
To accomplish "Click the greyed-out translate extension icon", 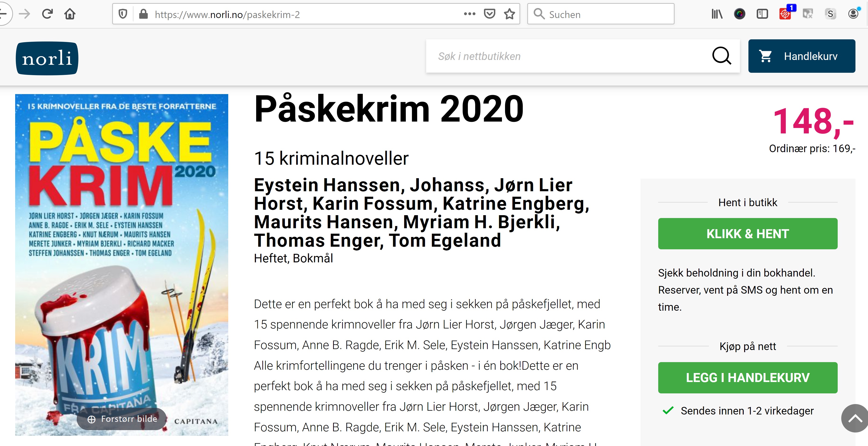I will tap(808, 14).
